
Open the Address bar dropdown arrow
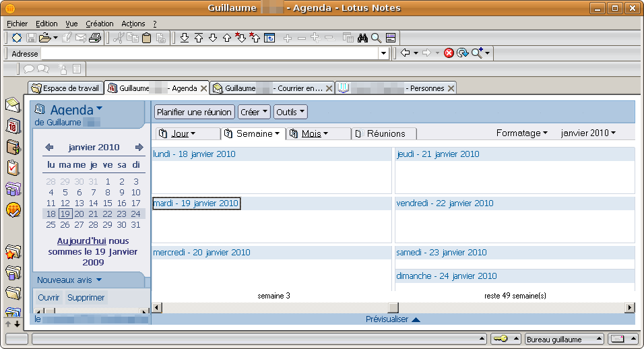pos(384,53)
